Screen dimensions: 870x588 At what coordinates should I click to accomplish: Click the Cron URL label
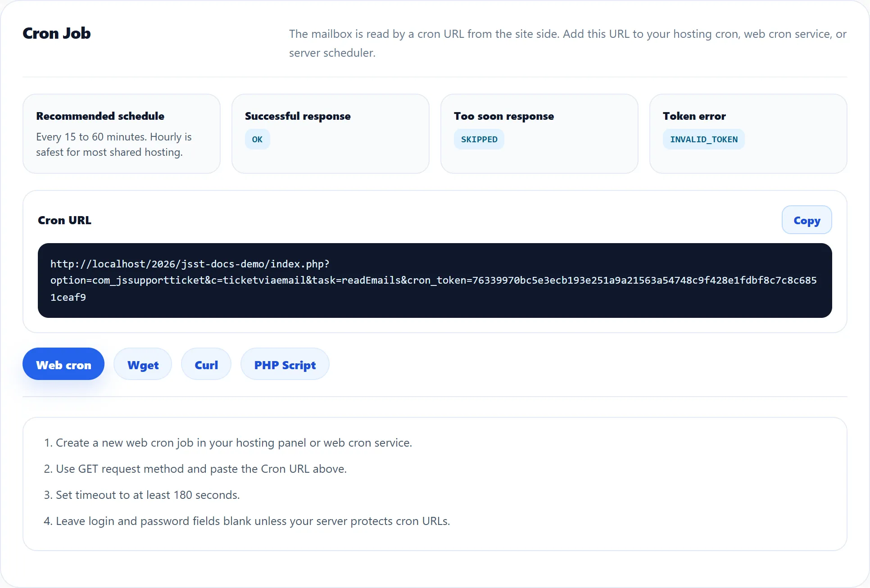[65, 220]
